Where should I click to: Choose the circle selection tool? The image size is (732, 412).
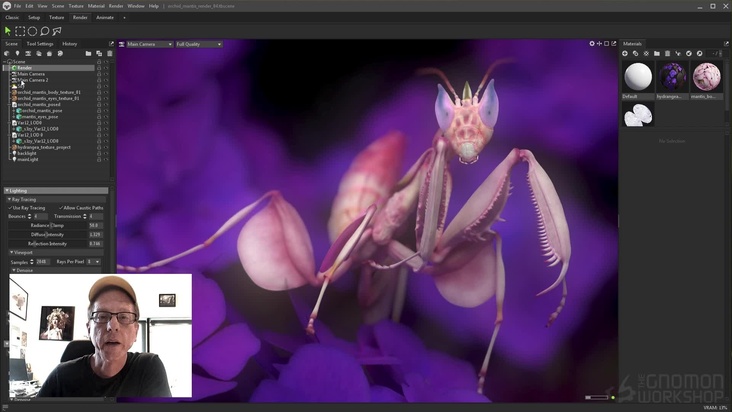(32, 31)
